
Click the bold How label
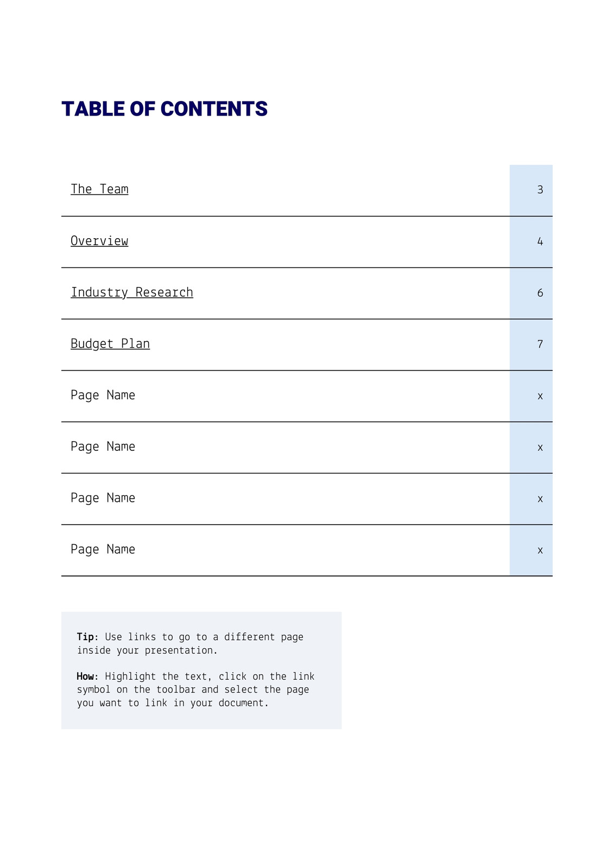pyautogui.click(x=87, y=676)
